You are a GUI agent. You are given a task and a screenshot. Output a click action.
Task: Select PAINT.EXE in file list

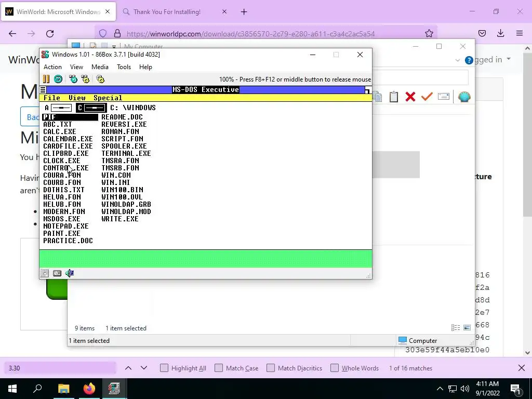pos(62,233)
